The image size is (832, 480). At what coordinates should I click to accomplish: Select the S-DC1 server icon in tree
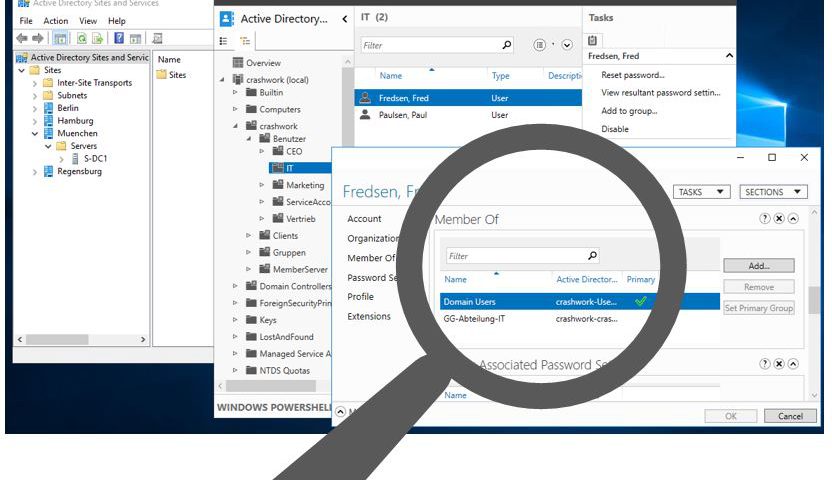(75, 159)
